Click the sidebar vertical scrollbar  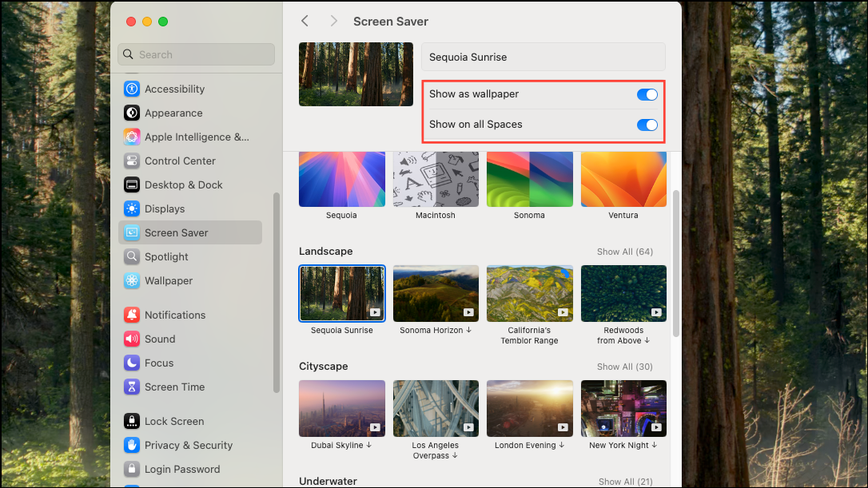coord(277,292)
